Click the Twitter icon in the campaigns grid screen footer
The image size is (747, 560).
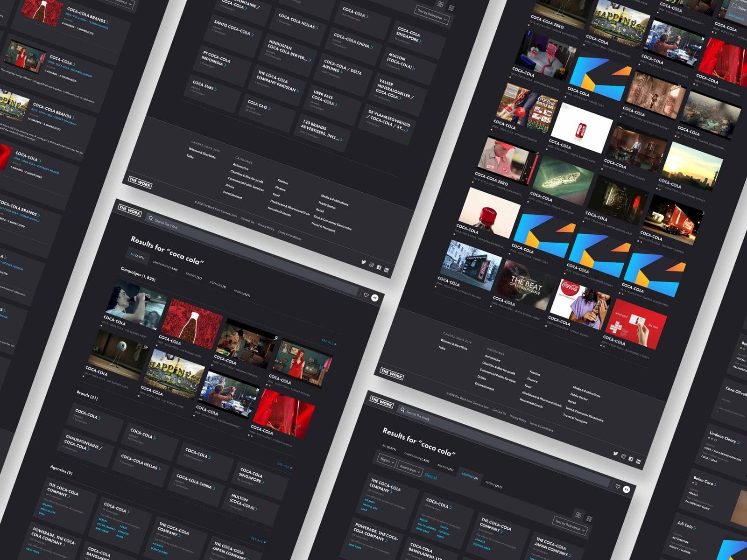(x=616, y=453)
